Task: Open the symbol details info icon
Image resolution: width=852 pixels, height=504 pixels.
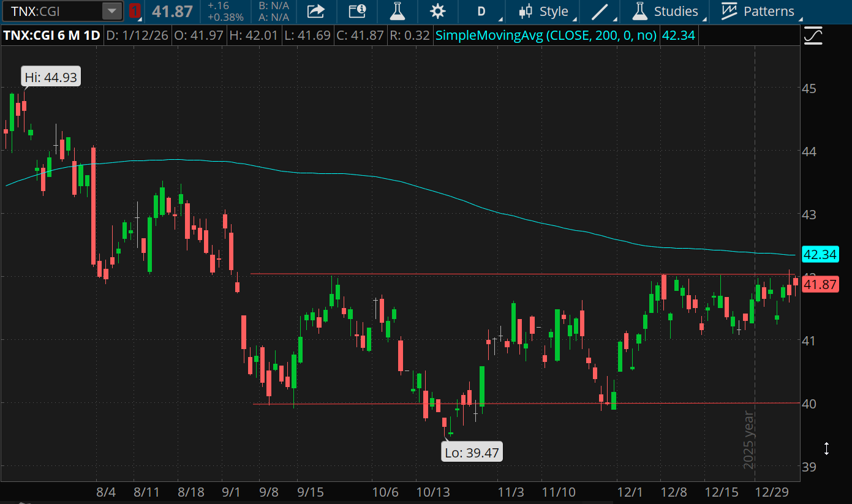Action: coord(357,11)
